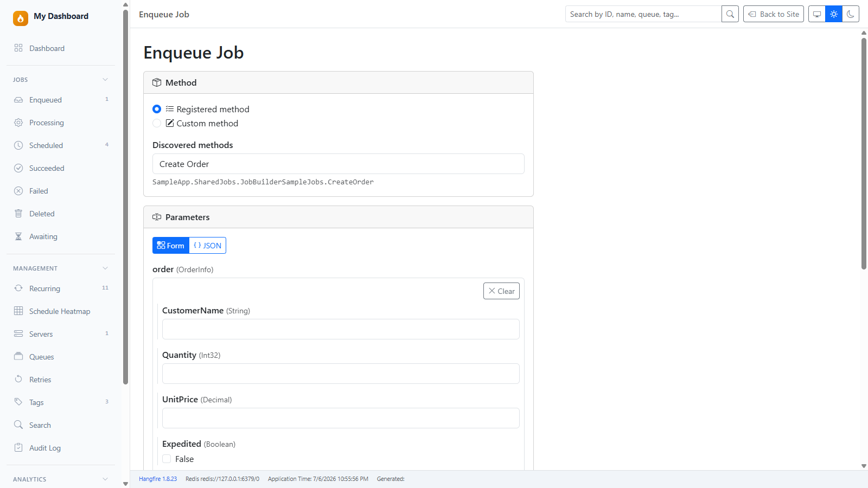
Task: Click the Audit Log clipboard icon
Action: 18,448
